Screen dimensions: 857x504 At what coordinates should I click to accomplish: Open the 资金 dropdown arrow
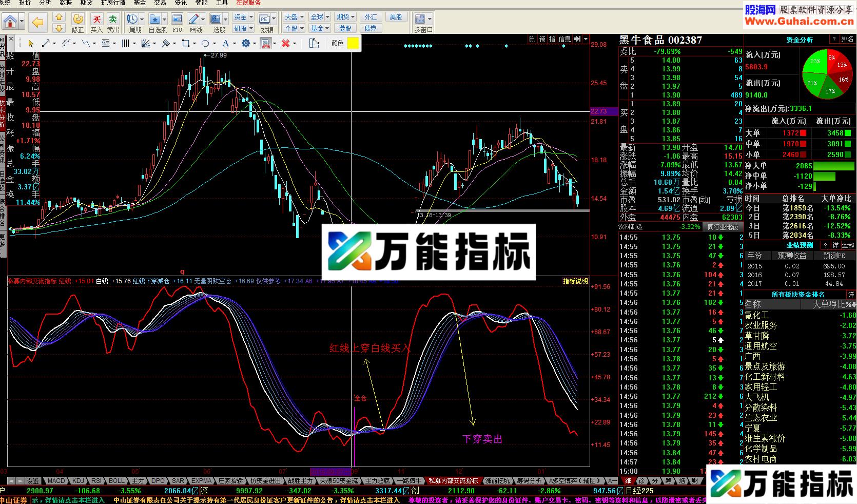tap(250, 16)
